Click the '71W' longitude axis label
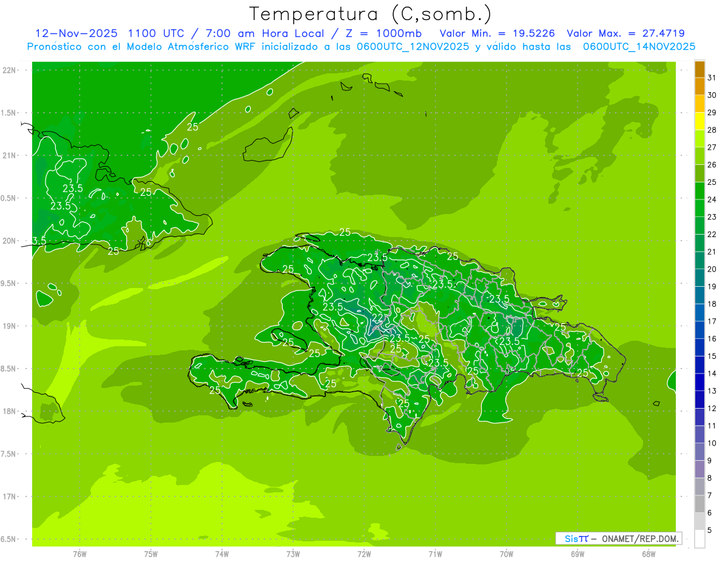This screenshot has width=728, height=562. (x=435, y=554)
